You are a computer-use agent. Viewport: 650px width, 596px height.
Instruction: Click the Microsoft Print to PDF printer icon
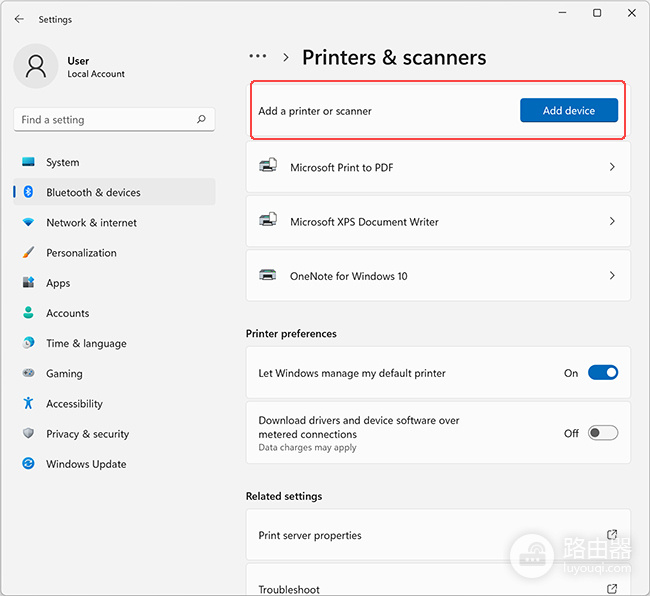tap(268, 165)
